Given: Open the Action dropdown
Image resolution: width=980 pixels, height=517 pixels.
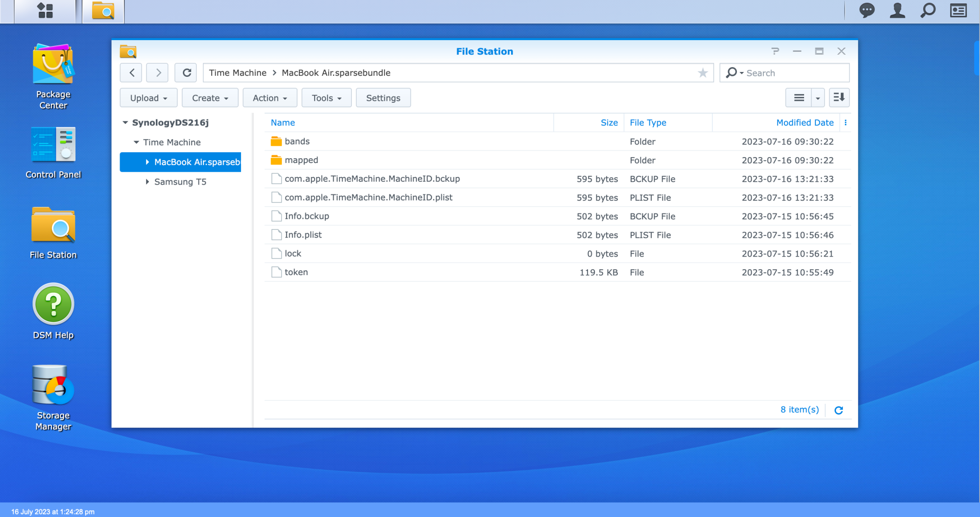Looking at the screenshot, I should coord(270,97).
